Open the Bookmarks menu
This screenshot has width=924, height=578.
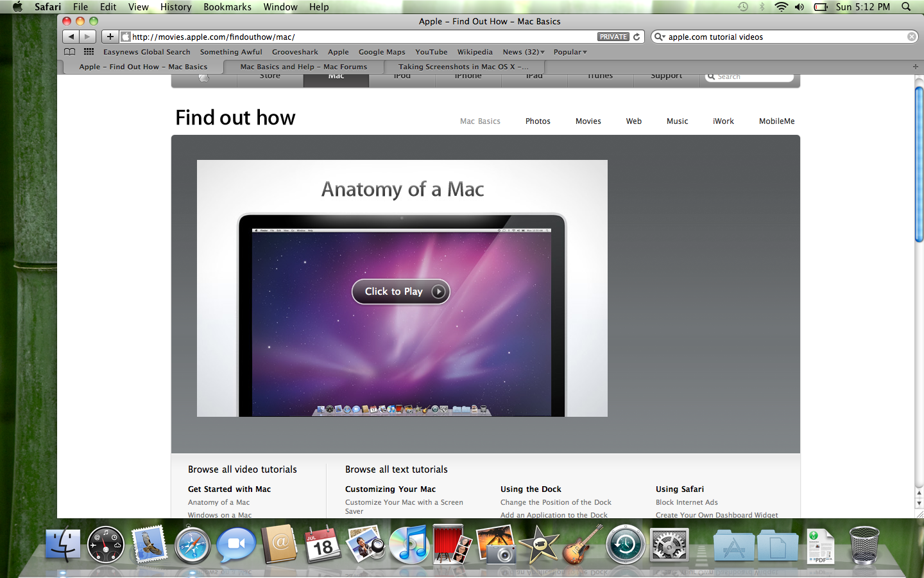click(x=227, y=7)
